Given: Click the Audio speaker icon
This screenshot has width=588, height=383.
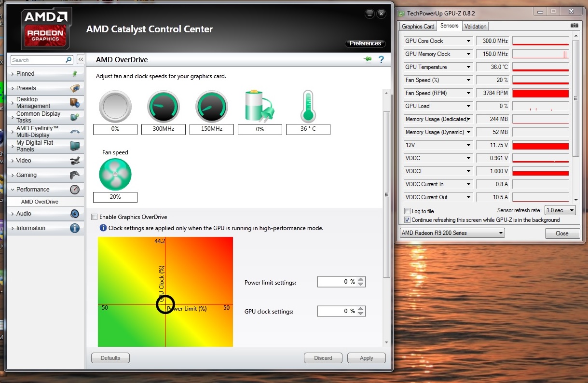Looking at the screenshot, I should [74, 214].
